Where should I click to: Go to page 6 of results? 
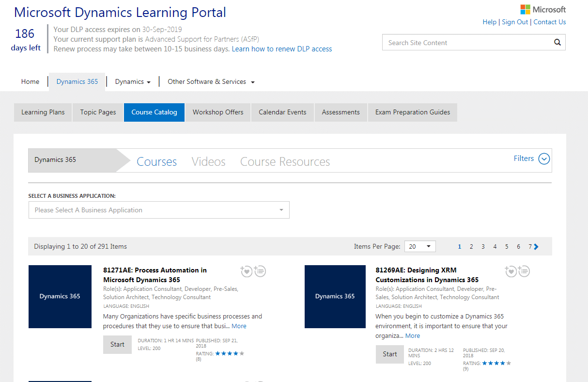(518, 247)
